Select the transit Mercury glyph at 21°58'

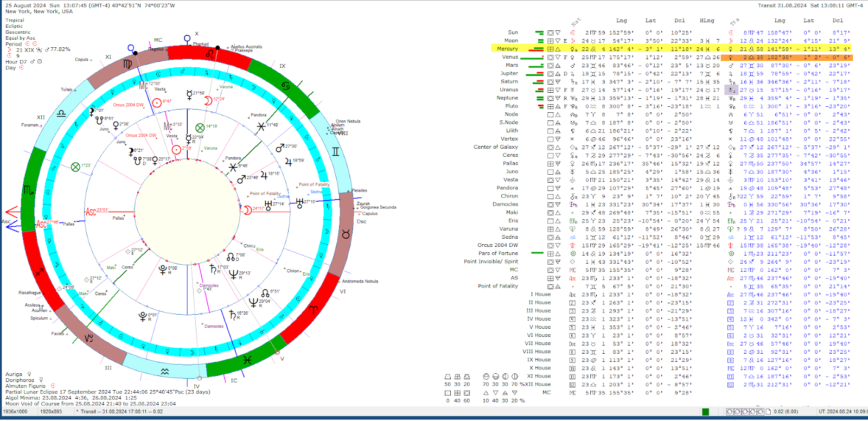[189, 94]
